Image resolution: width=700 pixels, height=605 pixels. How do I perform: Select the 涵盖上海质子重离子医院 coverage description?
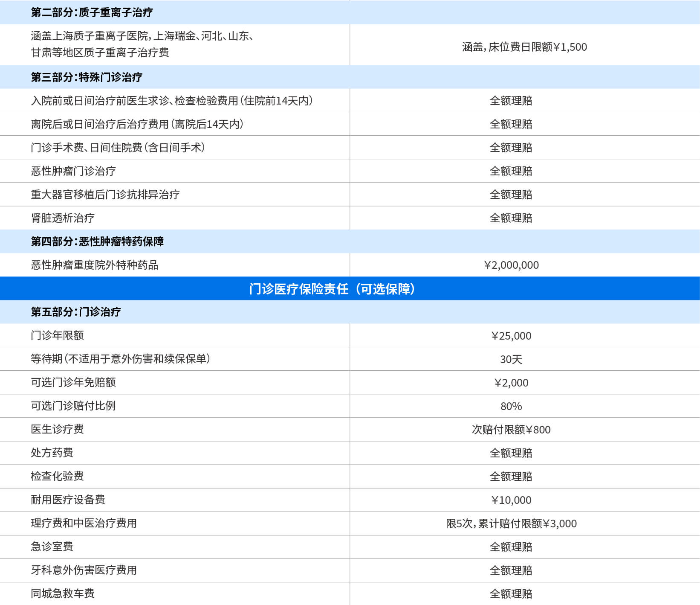(x=143, y=44)
